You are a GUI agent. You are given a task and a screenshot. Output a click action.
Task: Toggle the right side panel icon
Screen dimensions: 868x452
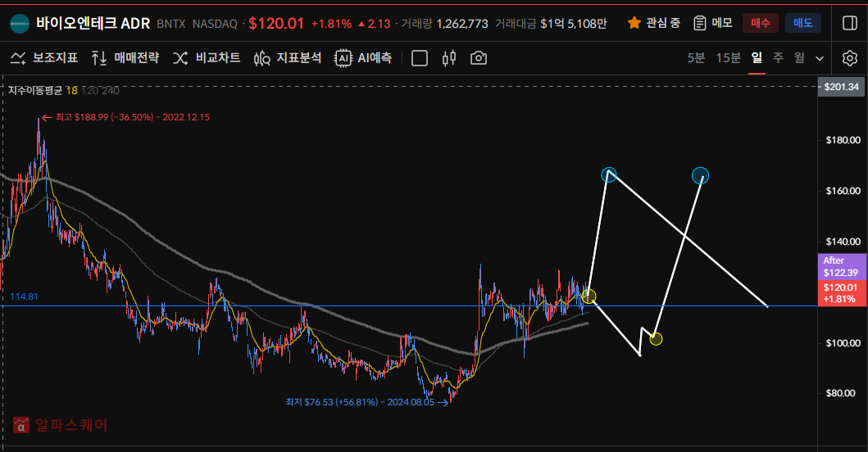coord(850,23)
